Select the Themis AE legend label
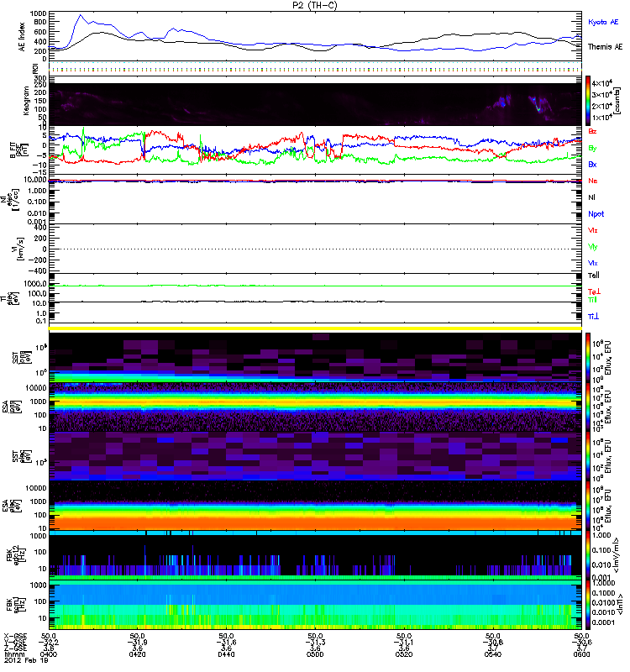 click(x=605, y=47)
